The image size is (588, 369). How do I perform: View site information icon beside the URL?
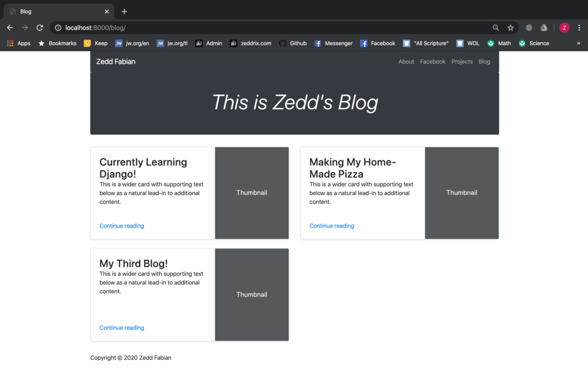pyautogui.click(x=58, y=28)
